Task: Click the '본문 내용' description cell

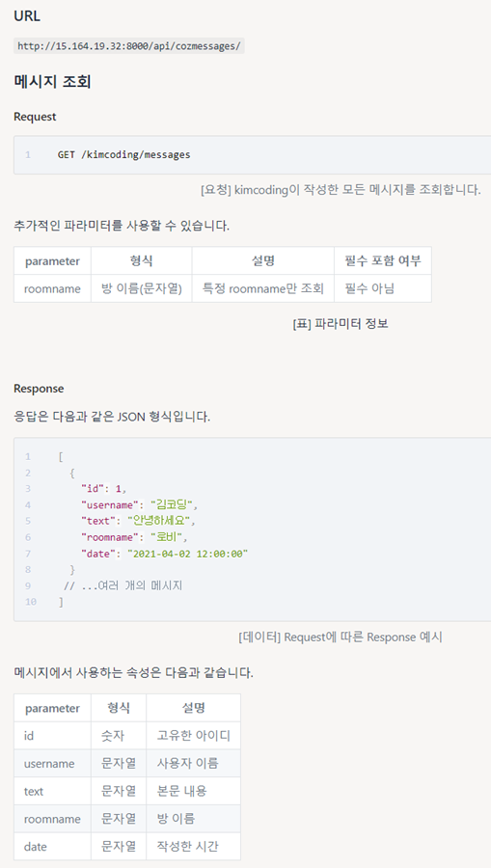Action: [193, 791]
